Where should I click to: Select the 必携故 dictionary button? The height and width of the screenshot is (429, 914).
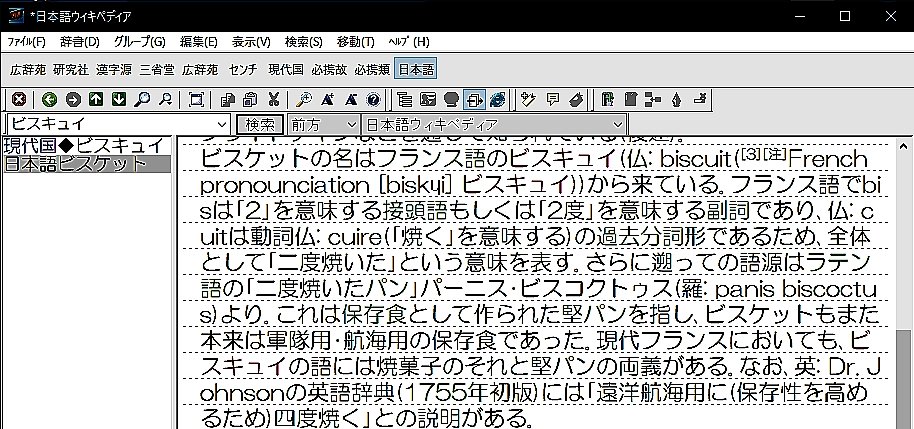pyautogui.click(x=329, y=70)
